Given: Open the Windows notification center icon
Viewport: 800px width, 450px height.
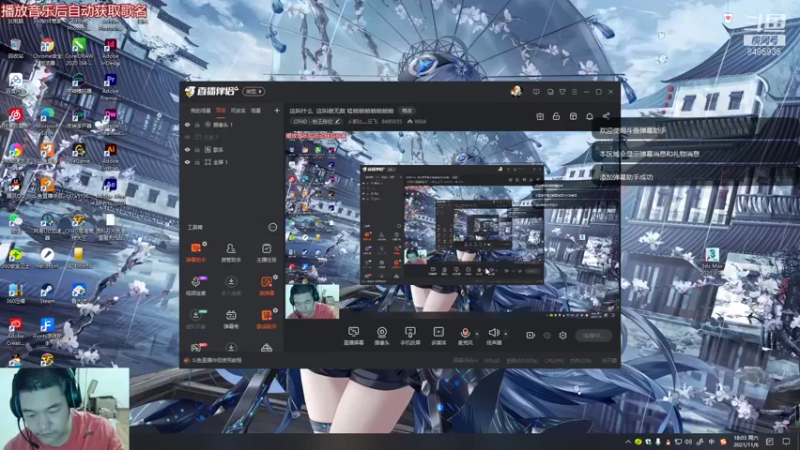Looking at the screenshot, I should [x=786, y=442].
